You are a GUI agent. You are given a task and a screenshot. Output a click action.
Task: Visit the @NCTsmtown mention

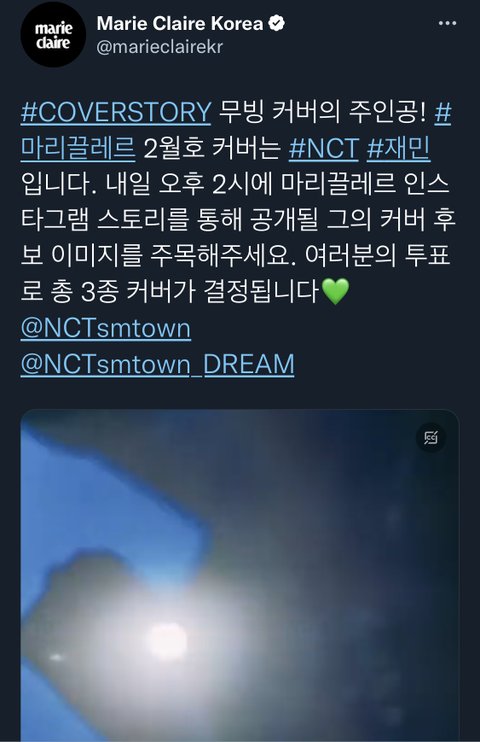(x=106, y=328)
